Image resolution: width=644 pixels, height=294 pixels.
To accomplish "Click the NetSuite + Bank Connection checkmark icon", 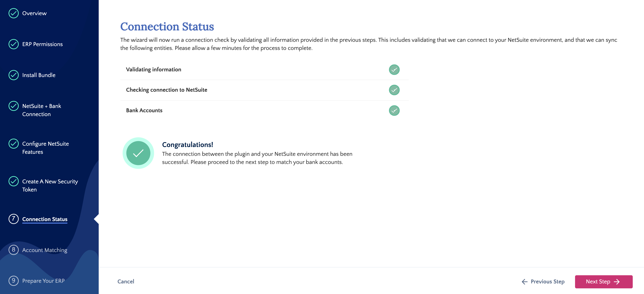I will pos(13,106).
